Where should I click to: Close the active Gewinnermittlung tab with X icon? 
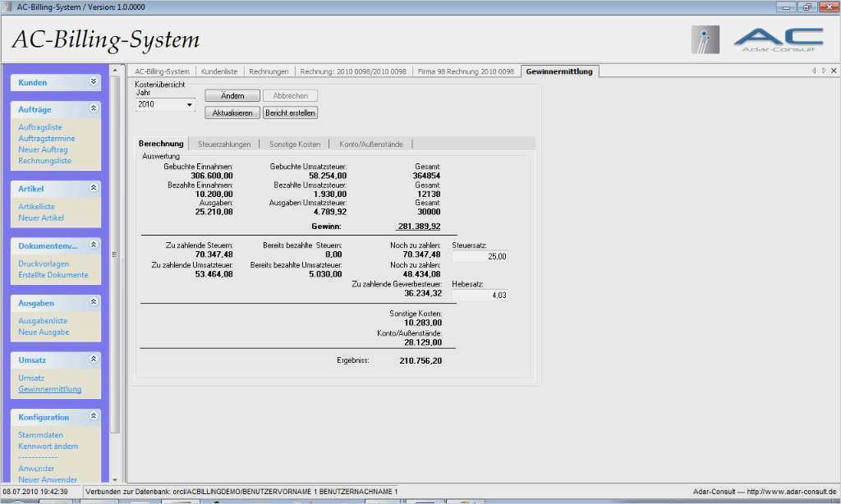[x=834, y=71]
